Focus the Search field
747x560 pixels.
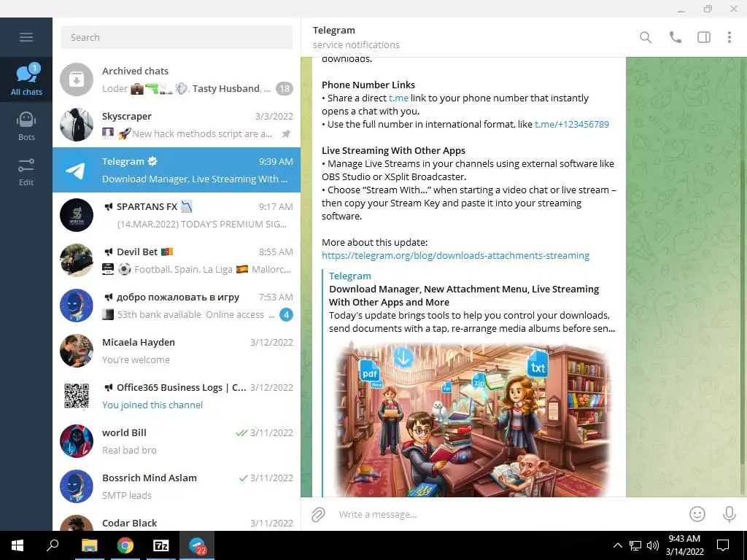click(x=177, y=37)
